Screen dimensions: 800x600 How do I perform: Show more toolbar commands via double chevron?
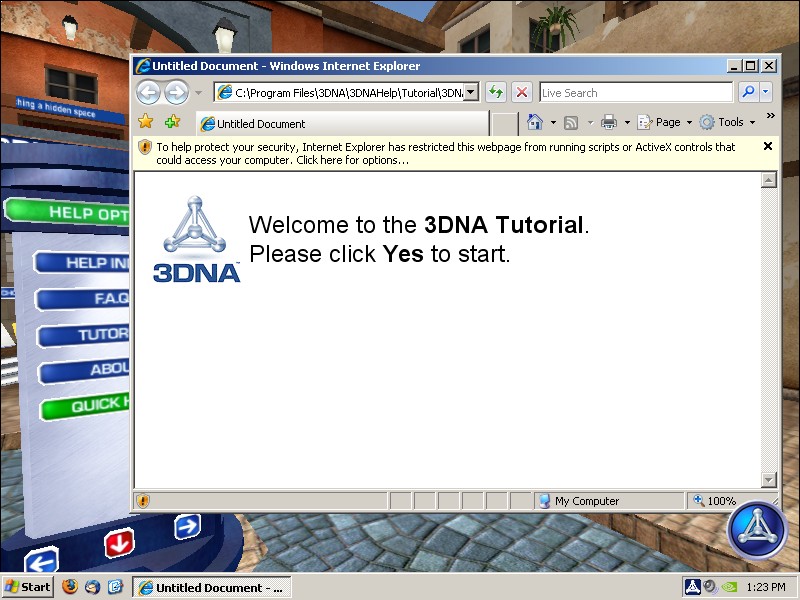770,116
